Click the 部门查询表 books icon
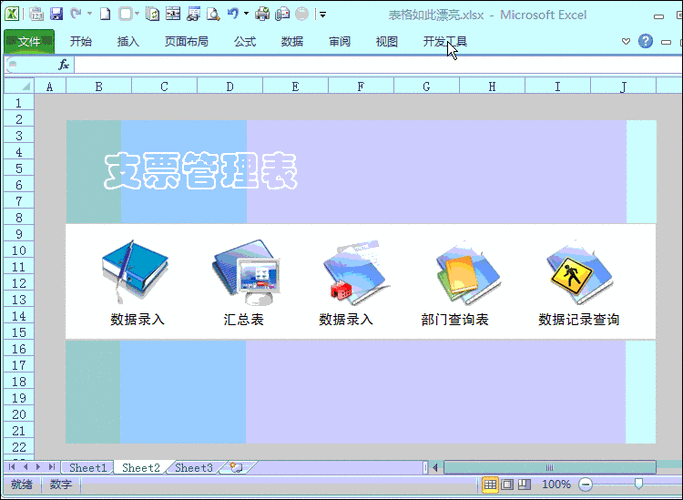 pos(468,272)
